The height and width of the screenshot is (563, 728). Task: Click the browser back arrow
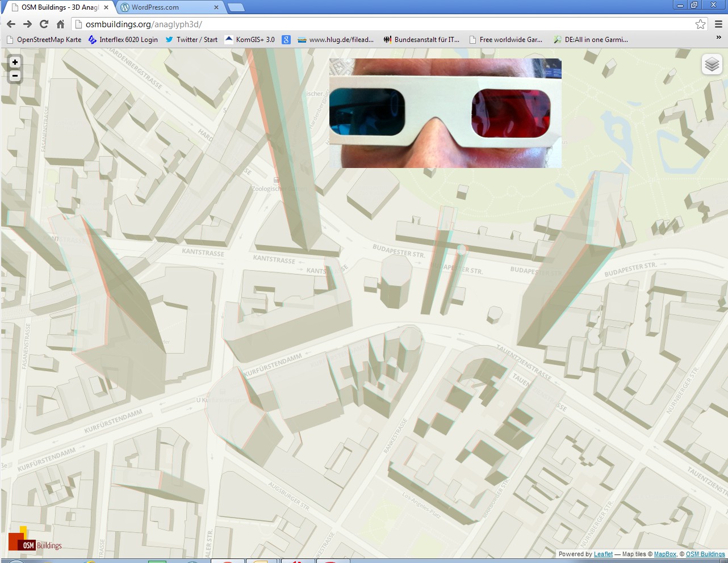point(11,24)
